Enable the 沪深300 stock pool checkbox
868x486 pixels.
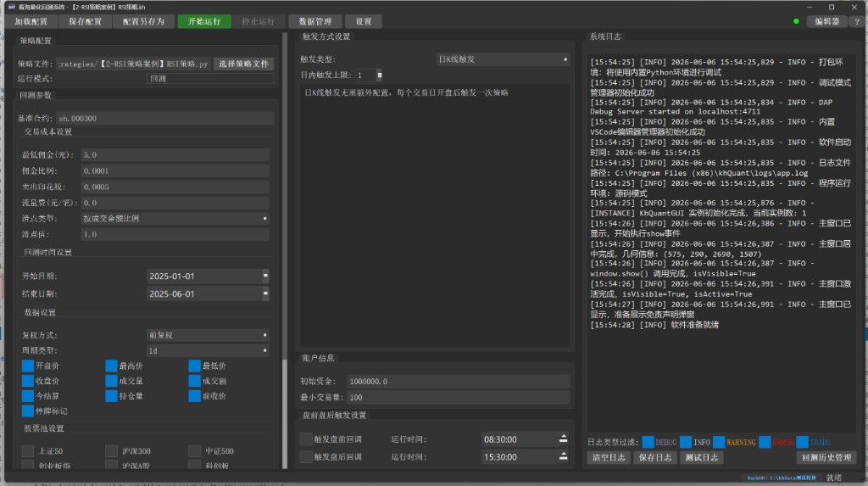(x=111, y=450)
